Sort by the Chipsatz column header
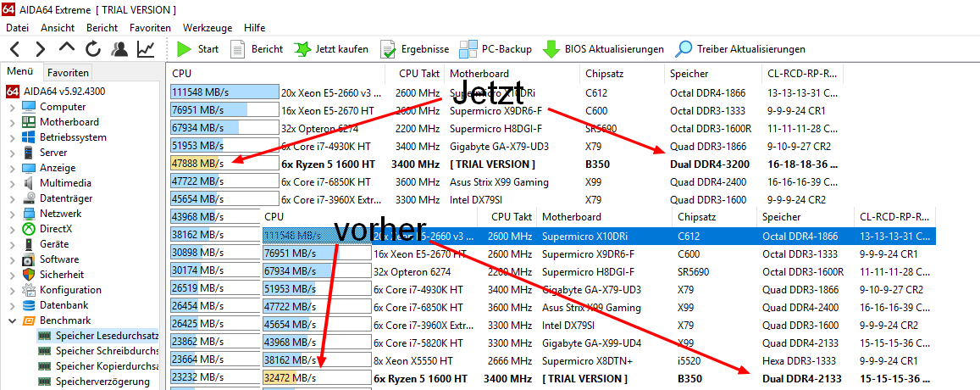The width and height of the screenshot is (980, 390). (x=623, y=73)
